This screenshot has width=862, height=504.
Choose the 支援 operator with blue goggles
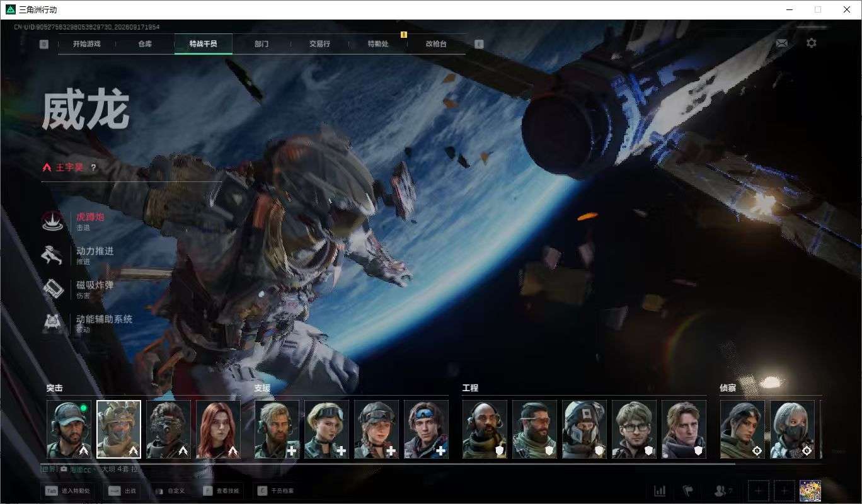pos(426,429)
